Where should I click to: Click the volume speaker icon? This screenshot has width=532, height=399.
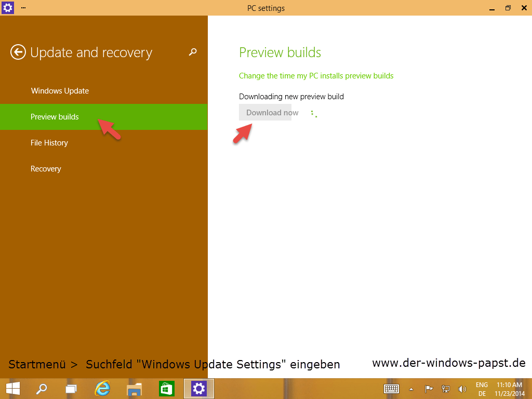[462, 389]
